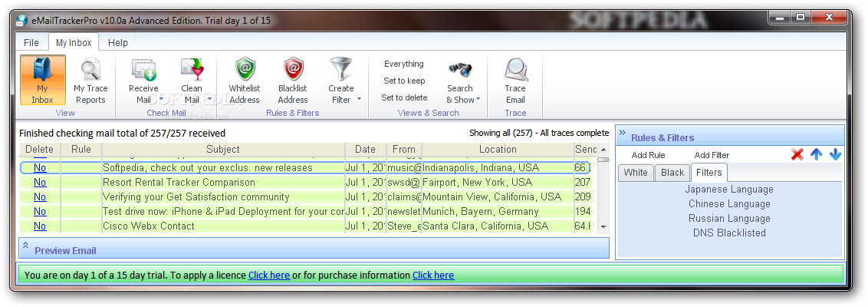Sort by Date column header

click(365, 149)
